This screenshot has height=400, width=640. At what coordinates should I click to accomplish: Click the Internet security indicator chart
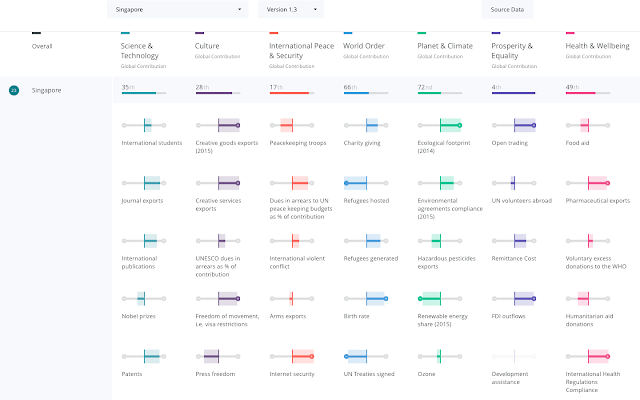point(292,356)
